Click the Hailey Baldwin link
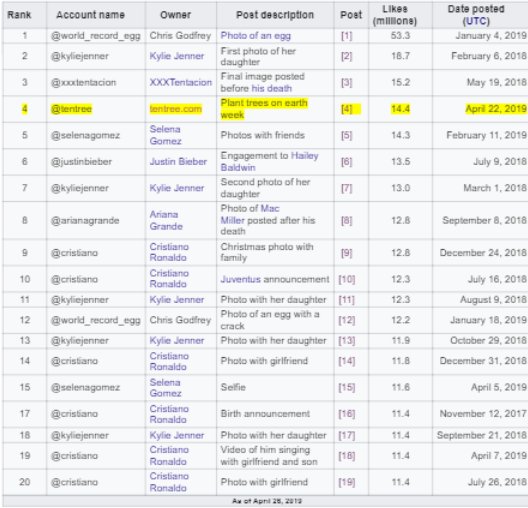528x508 pixels. tap(269, 162)
